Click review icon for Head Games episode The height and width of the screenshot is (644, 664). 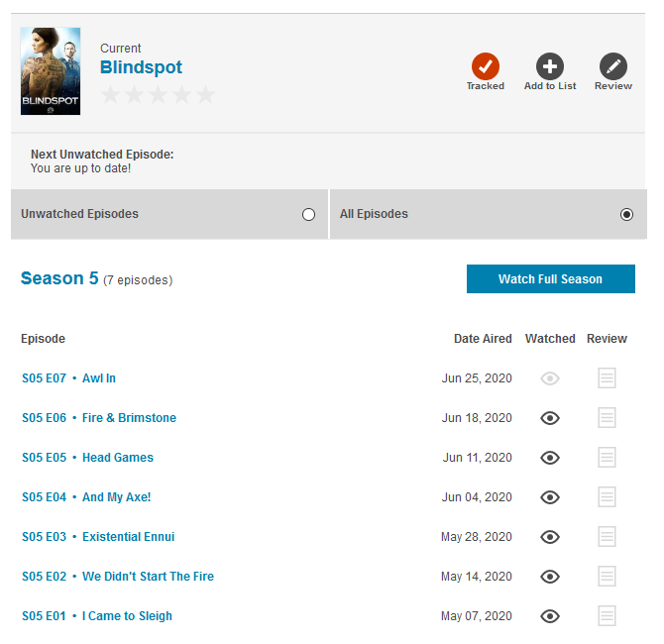(607, 458)
